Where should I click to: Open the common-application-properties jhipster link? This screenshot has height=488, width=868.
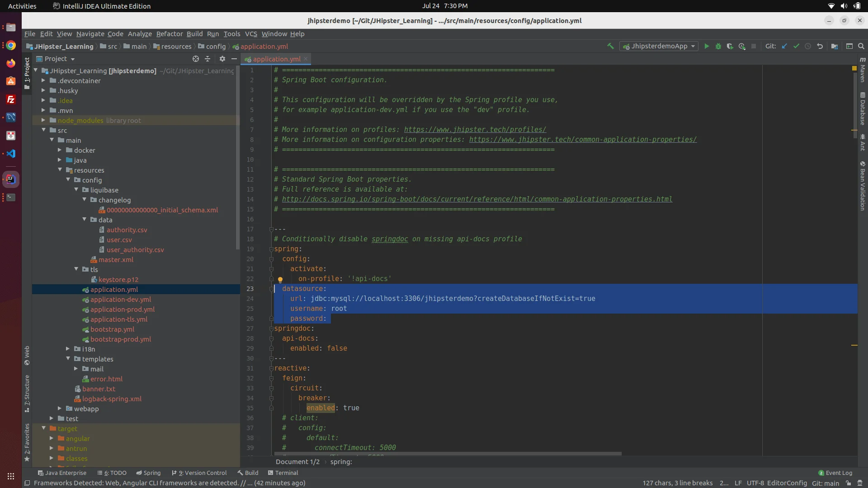pos(583,140)
